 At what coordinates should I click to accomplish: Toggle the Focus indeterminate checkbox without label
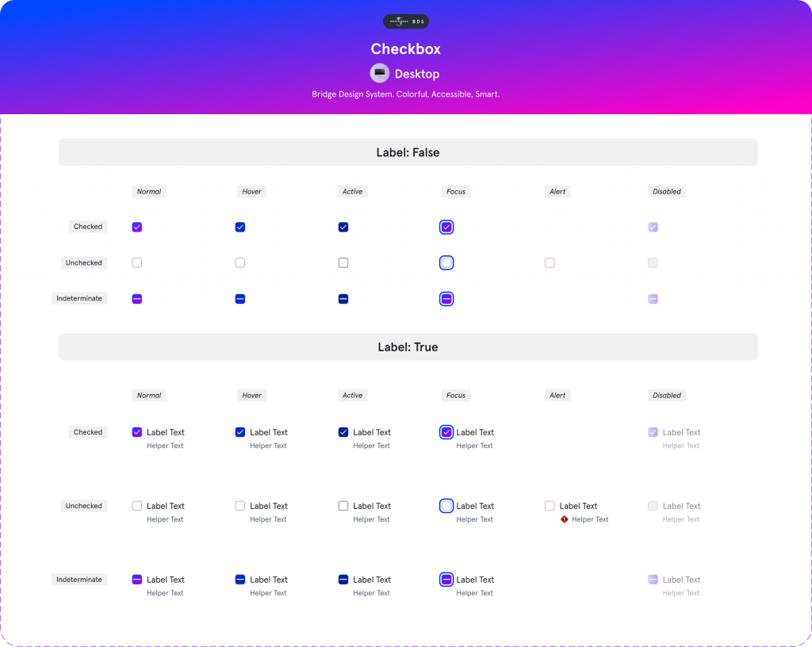pyautogui.click(x=446, y=299)
